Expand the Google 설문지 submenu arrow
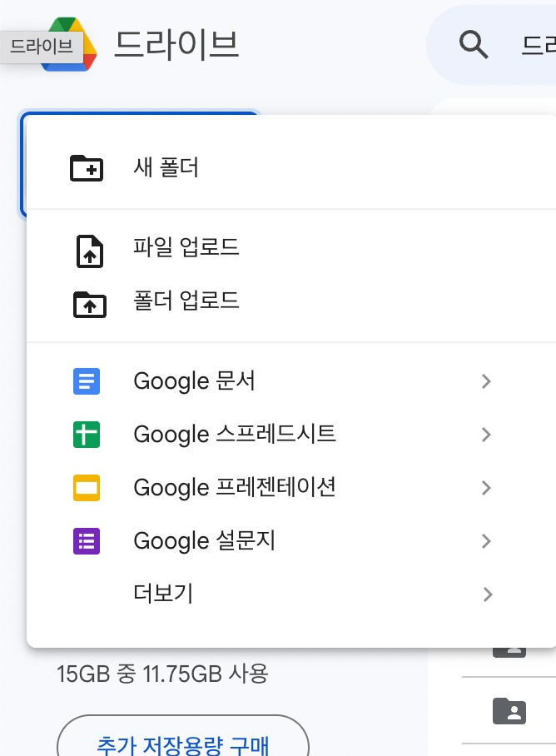The width and height of the screenshot is (556, 756). pyautogui.click(x=487, y=541)
